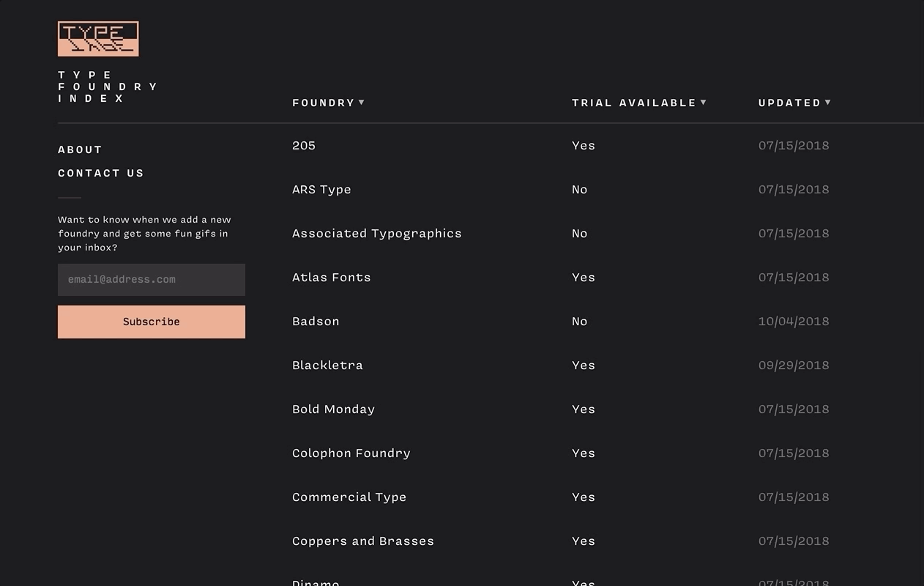Open Bold Monday foundry link
924x586 pixels.
click(x=333, y=409)
